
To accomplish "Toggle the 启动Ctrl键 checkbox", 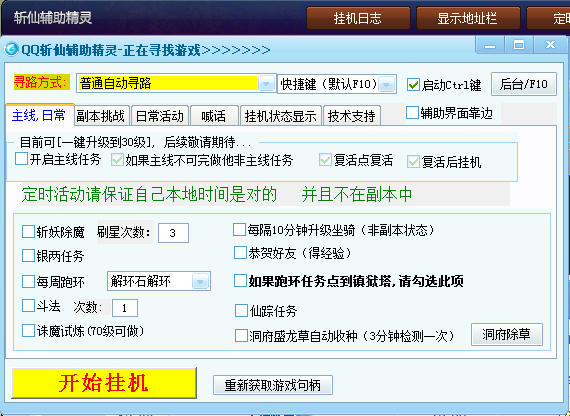I will pos(413,84).
